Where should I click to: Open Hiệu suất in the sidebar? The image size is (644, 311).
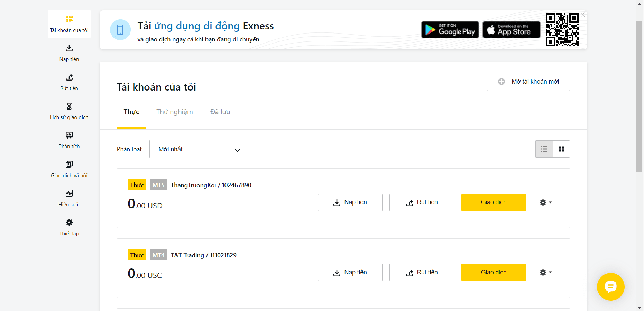coord(69,198)
